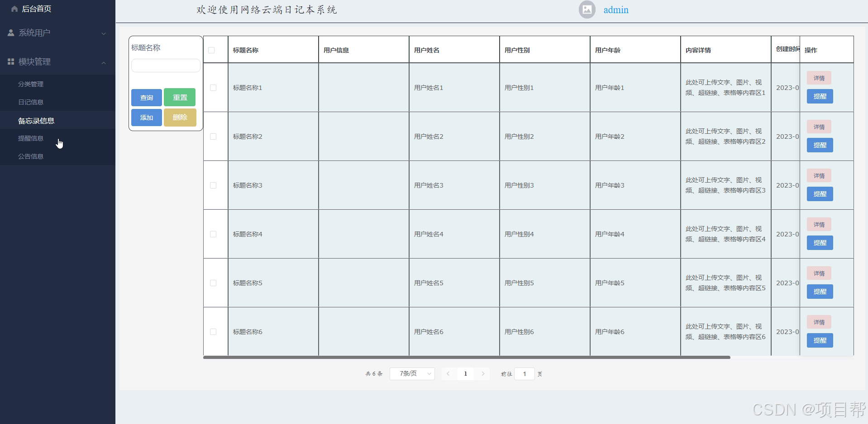Click the blue 添加 button
The height and width of the screenshot is (424, 868).
point(147,118)
